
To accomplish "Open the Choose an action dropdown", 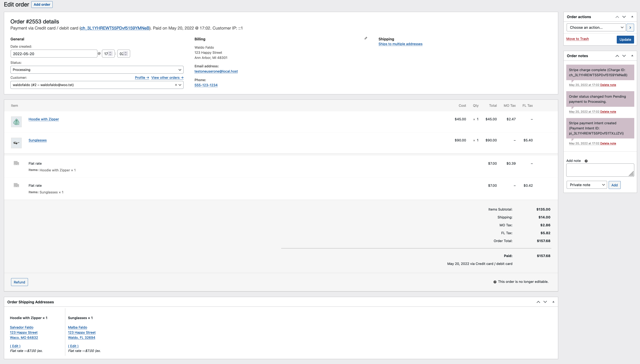I will (x=595, y=28).
